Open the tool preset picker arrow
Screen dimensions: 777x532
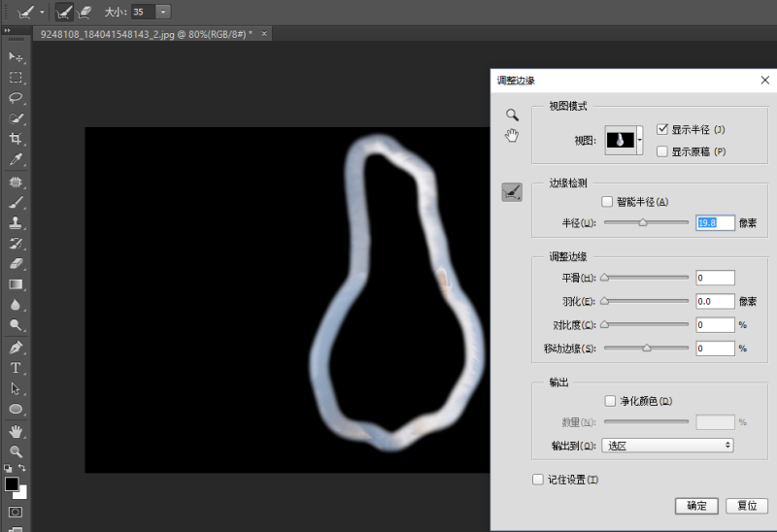point(42,12)
